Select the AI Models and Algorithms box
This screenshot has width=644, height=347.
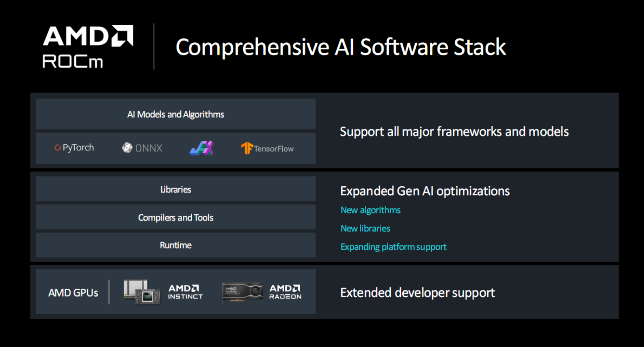[x=176, y=114]
